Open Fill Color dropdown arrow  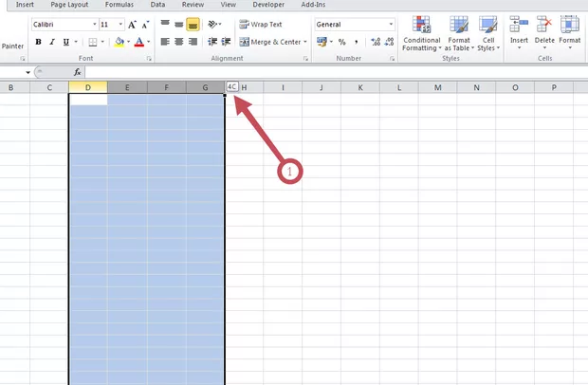point(128,42)
